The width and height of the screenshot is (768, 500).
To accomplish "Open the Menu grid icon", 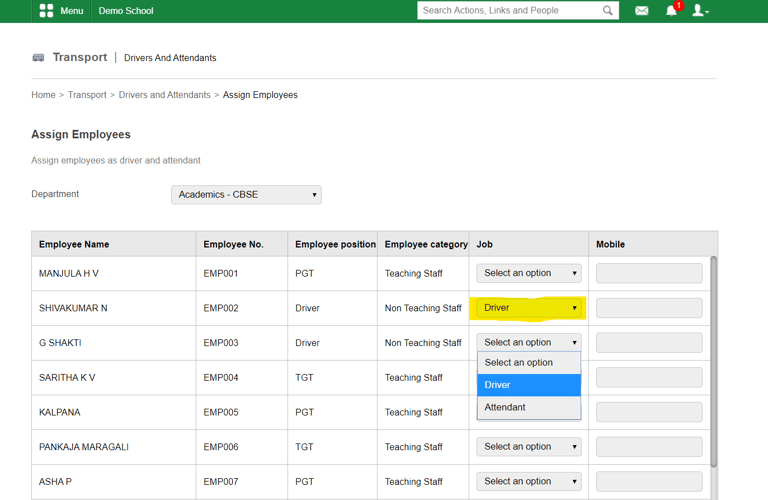I will [x=46, y=11].
